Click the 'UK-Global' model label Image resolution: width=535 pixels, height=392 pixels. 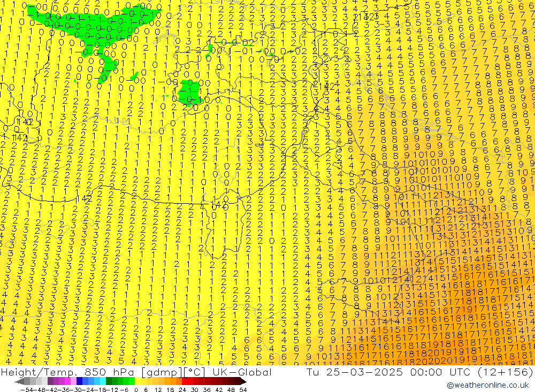(242, 372)
